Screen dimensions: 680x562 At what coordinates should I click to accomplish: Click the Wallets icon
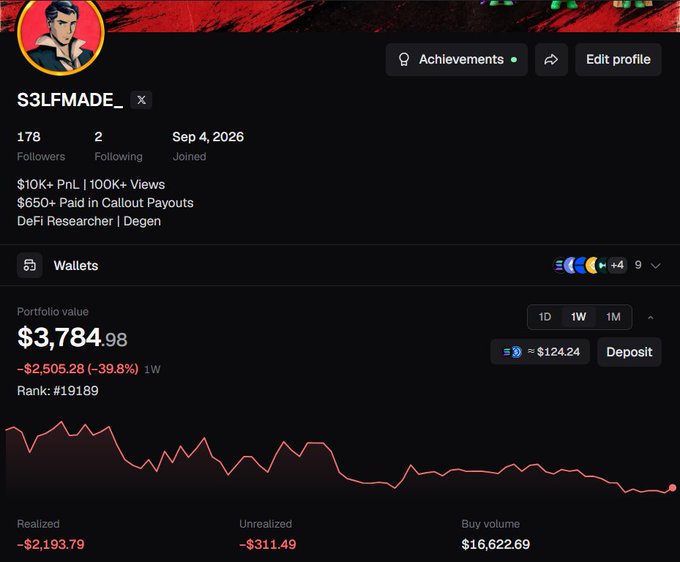[x=29, y=265]
